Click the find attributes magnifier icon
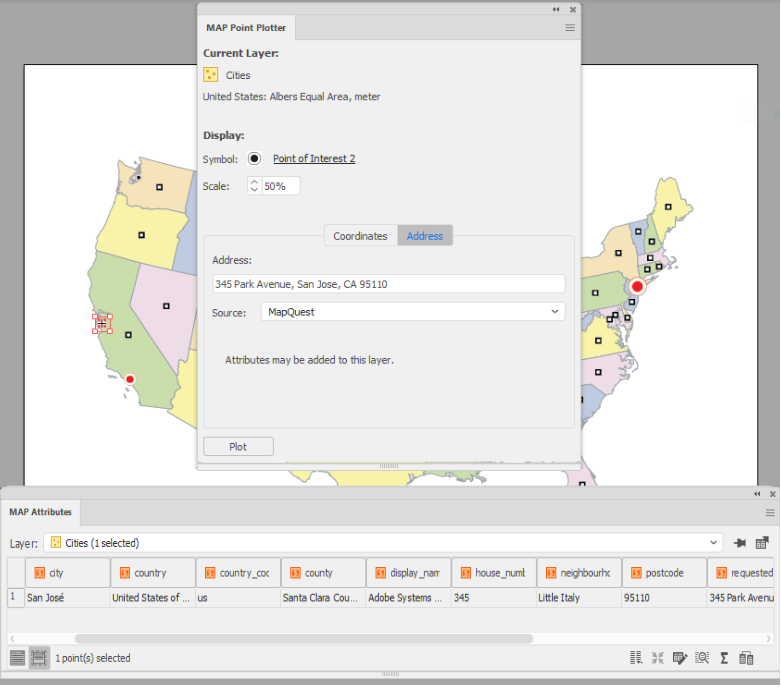781x690 pixels. [702, 658]
